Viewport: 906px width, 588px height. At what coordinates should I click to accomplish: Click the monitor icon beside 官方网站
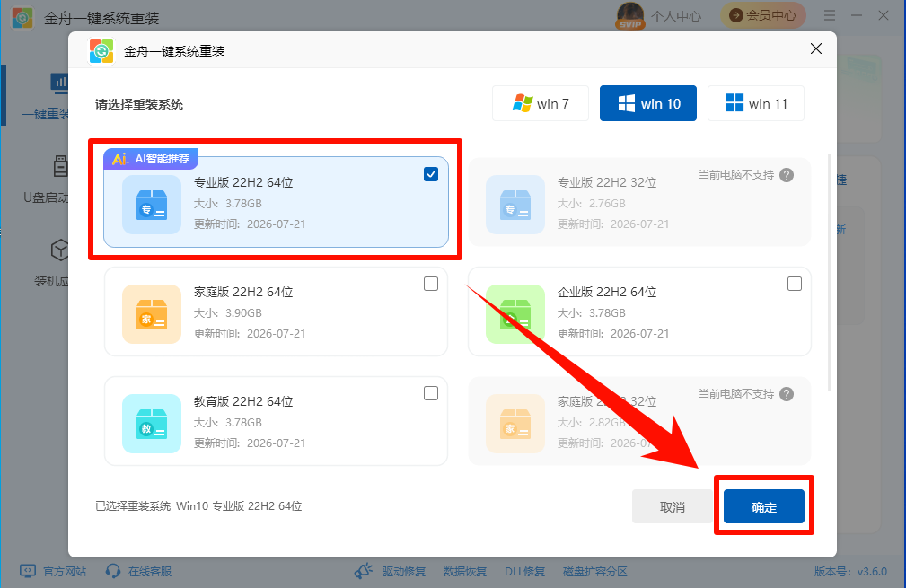click(28, 571)
